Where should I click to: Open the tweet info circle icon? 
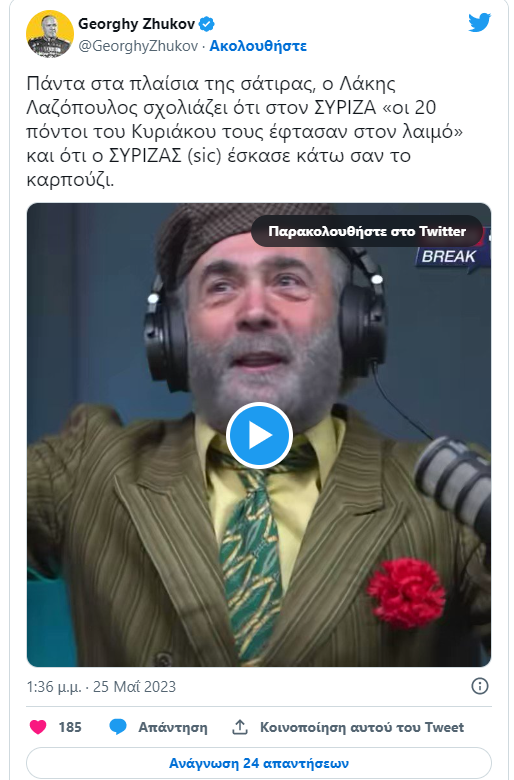(480, 686)
